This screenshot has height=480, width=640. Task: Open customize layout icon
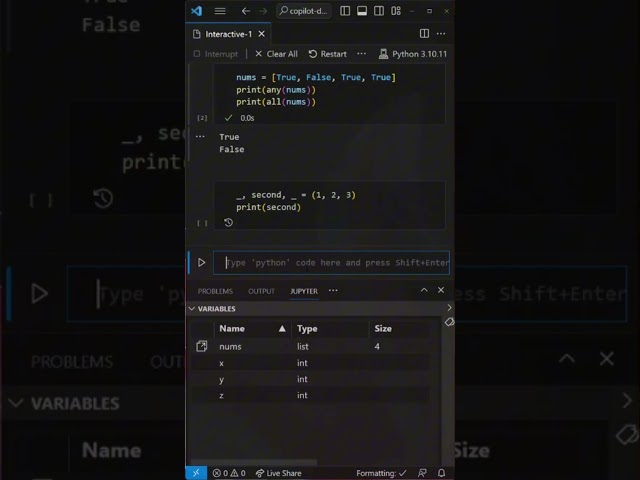click(x=396, y=11)
